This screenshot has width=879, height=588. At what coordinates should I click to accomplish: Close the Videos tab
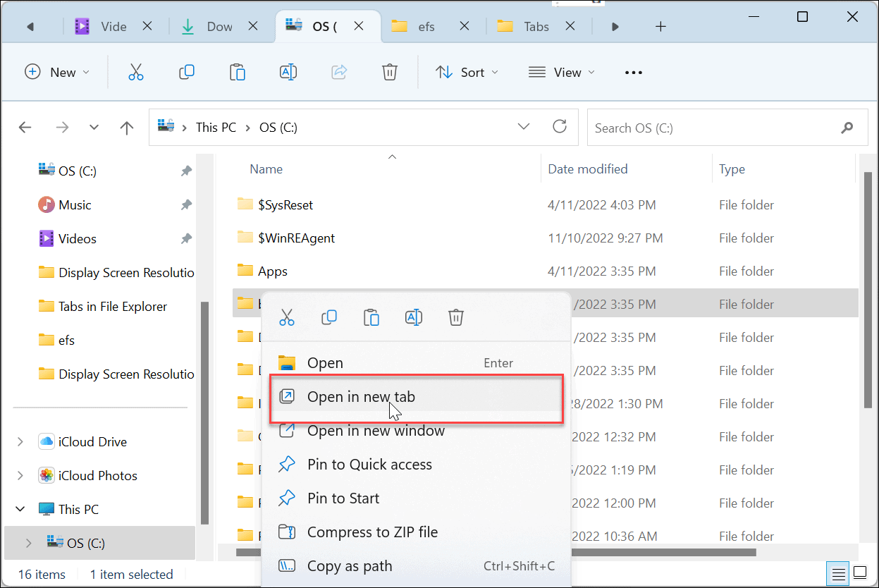pyautogui.click(x=147, y=26)
